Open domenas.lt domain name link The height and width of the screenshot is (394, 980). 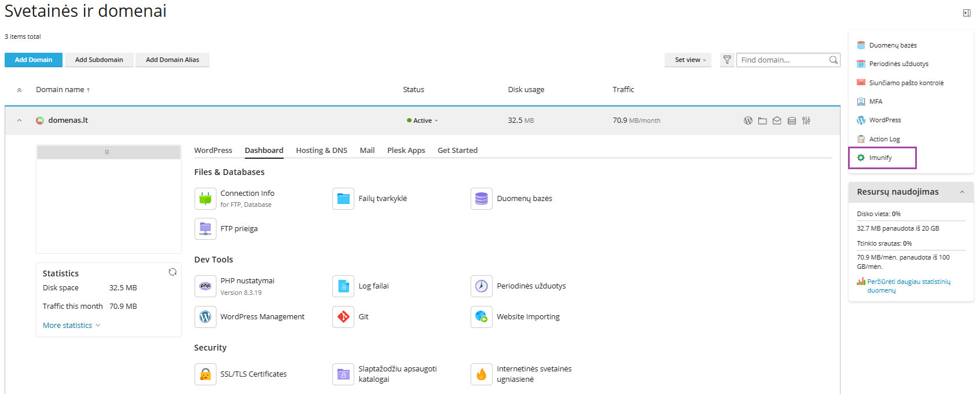[x=68, y=120]
